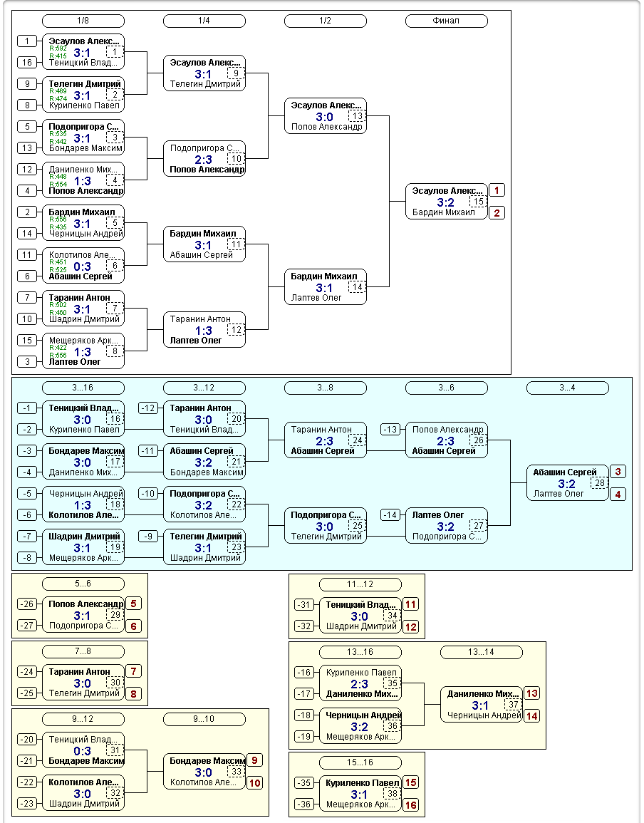Open the 3...12 bracket header
The height and width of the screenshot is (823, 644).
pyautogui.click(x=204, y=388)
